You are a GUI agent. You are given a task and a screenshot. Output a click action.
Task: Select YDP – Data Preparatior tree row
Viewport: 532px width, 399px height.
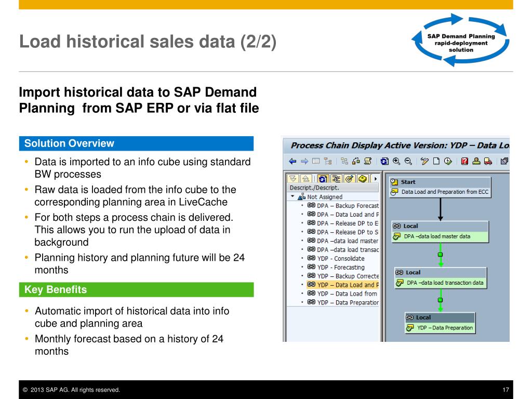point(343,303)
